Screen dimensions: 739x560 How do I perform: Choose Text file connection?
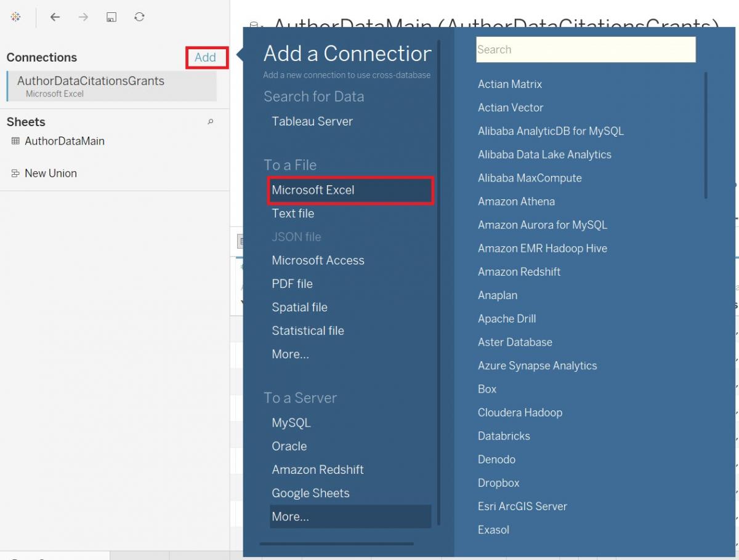click(293, 214)
